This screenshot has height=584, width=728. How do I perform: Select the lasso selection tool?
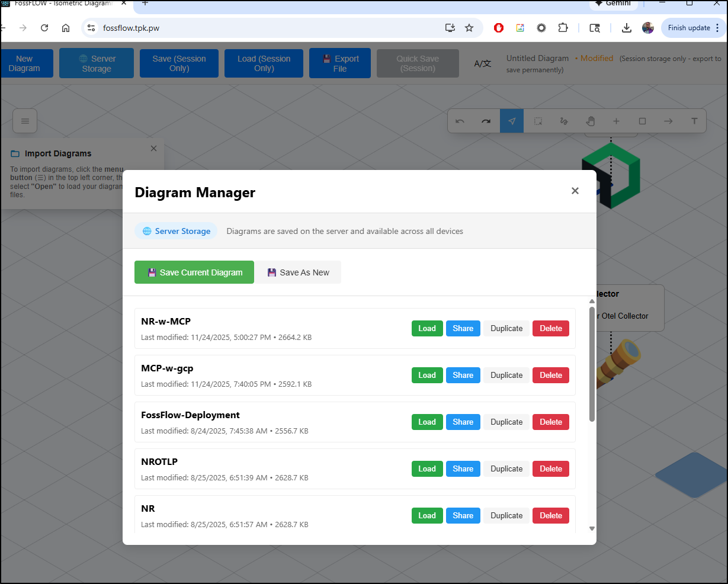point(564,121)
